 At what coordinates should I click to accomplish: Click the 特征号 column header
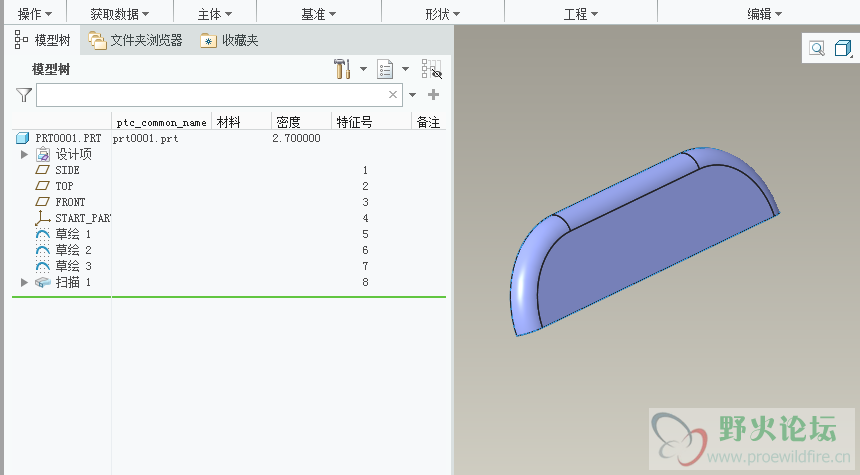355,122
